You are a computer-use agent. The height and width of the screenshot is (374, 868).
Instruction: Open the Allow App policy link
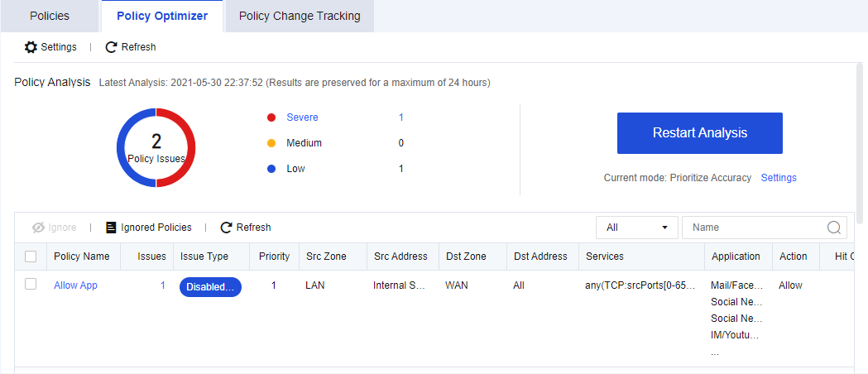[x=75, y=285]
